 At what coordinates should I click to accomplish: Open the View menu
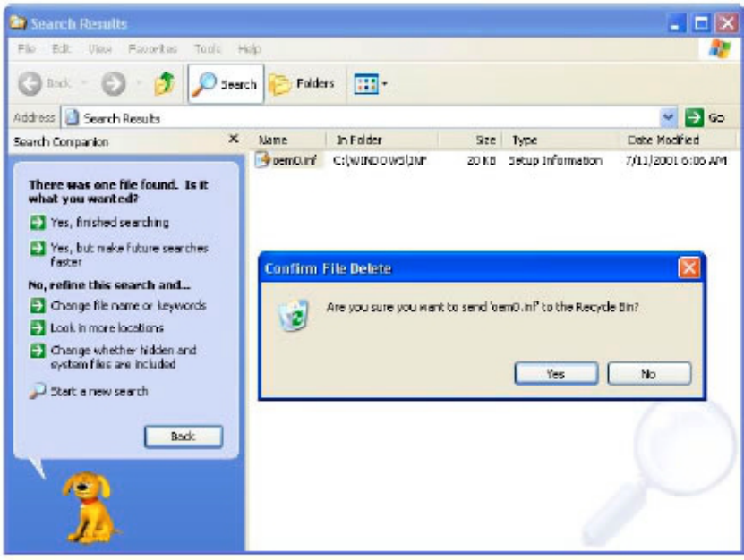99,49
